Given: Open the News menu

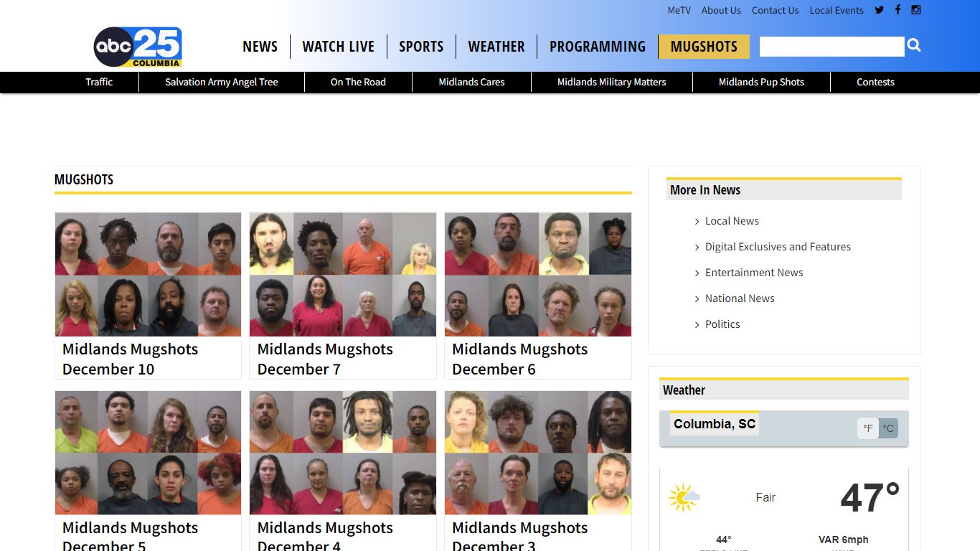Looking at the screenshot, I should 260,47.
